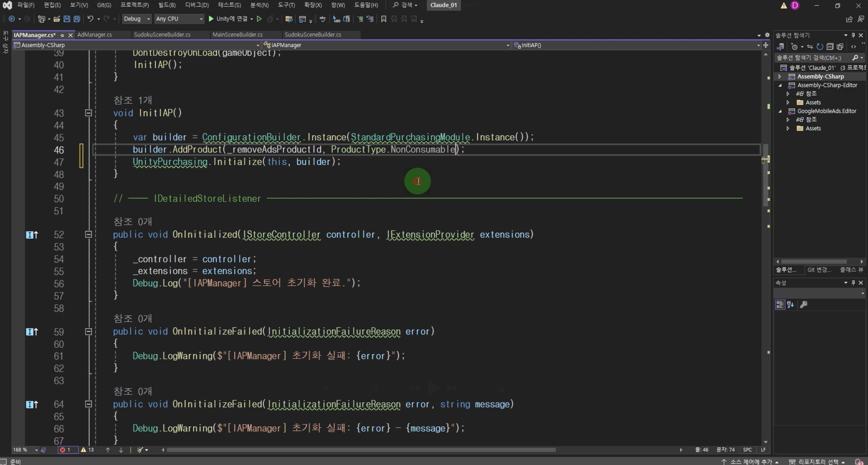
Task: Open a file with the folder icon
Action: (56, 19)
